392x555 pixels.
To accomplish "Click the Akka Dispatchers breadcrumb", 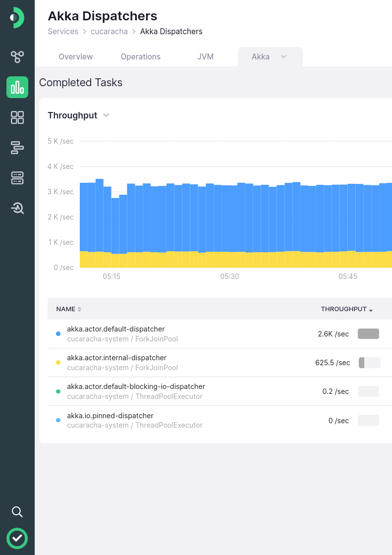I will [x=171, y=32].
